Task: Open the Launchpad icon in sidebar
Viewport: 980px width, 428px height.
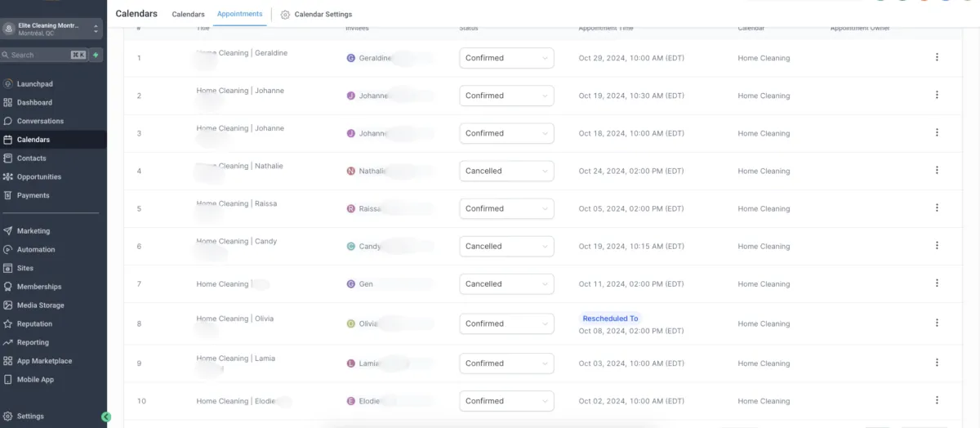Action: (7, 84)
